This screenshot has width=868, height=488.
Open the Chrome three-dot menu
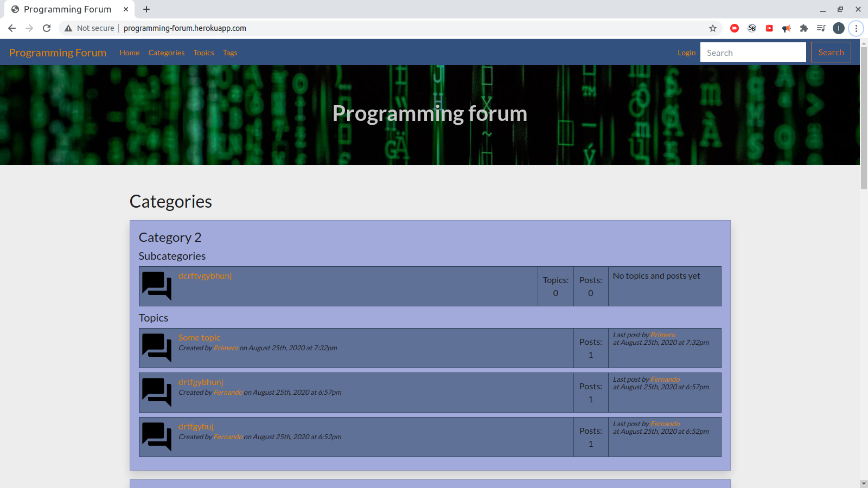click(856, 28)
